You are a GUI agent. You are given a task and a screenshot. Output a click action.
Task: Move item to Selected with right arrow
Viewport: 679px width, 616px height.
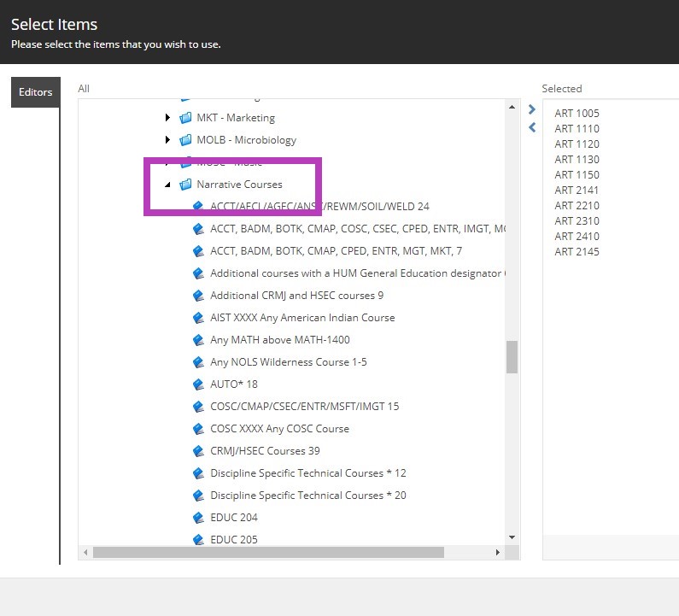tap(532, 110)
